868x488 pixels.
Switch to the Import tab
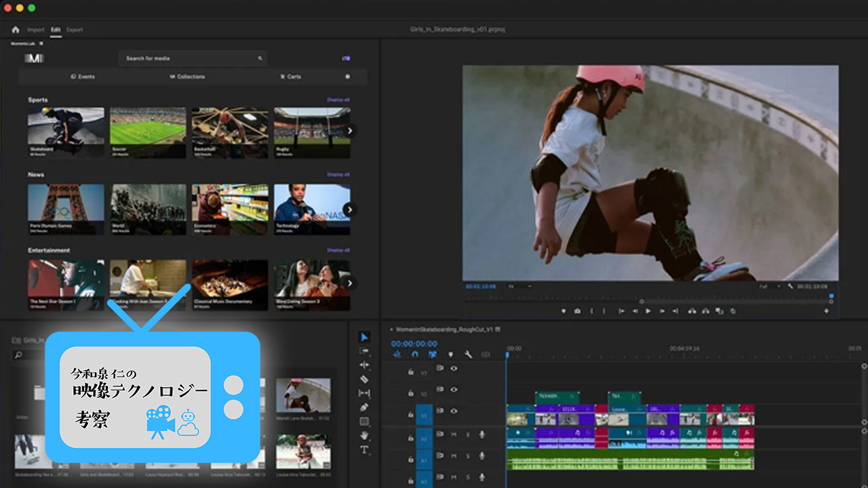click(x=36, y=30)
